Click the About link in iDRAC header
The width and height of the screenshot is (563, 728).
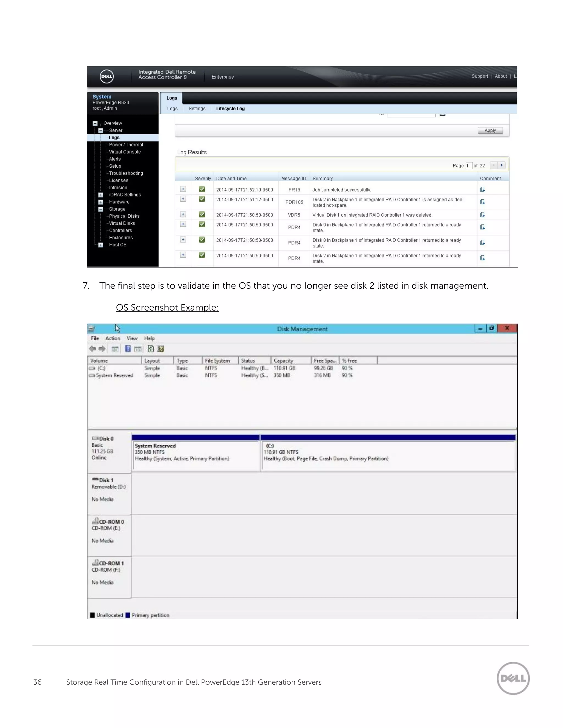click(501, 76)
